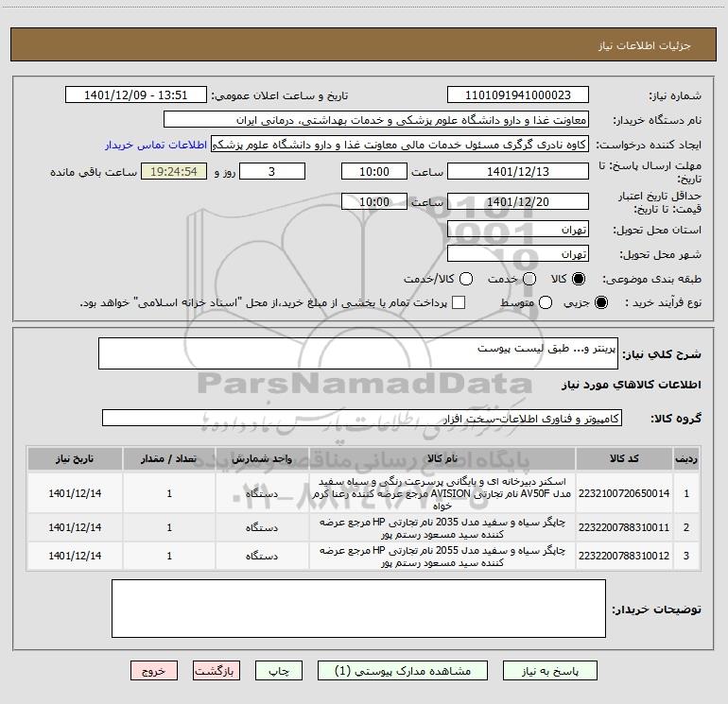Click the خروج exit button

[x=154, y=671]
